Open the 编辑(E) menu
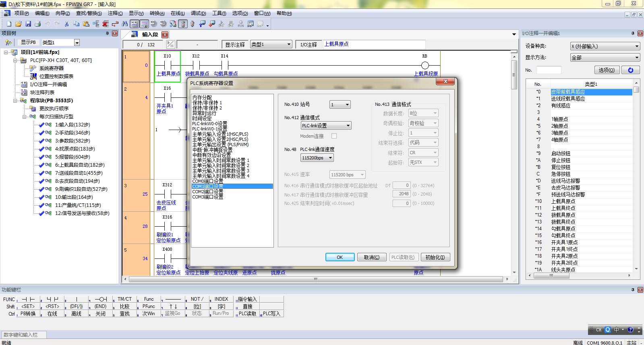Screen dimensions: 644x345 pyautogui.click(x=42, y=13)
